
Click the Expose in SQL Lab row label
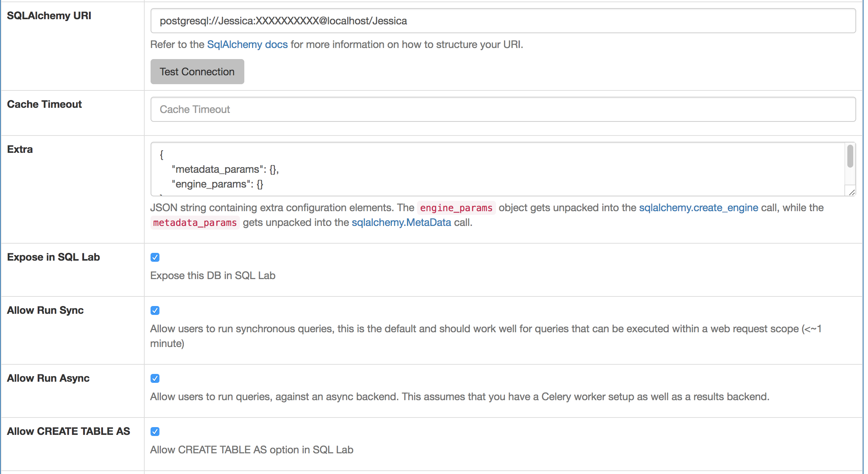53,257
